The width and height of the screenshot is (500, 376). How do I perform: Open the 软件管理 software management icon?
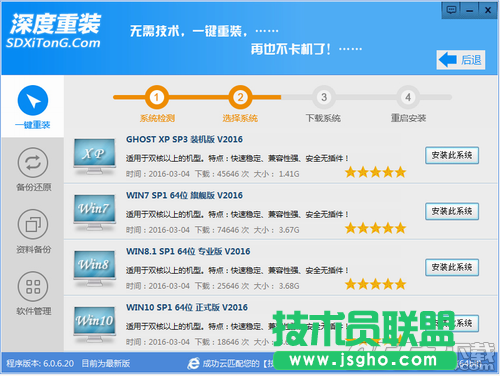[x=33, y=286]
